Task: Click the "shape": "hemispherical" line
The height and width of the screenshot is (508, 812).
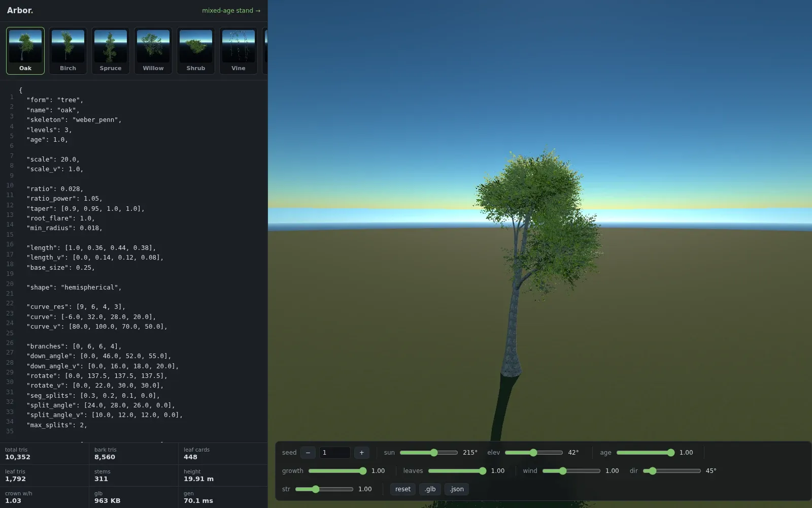Action: point(74,288)
